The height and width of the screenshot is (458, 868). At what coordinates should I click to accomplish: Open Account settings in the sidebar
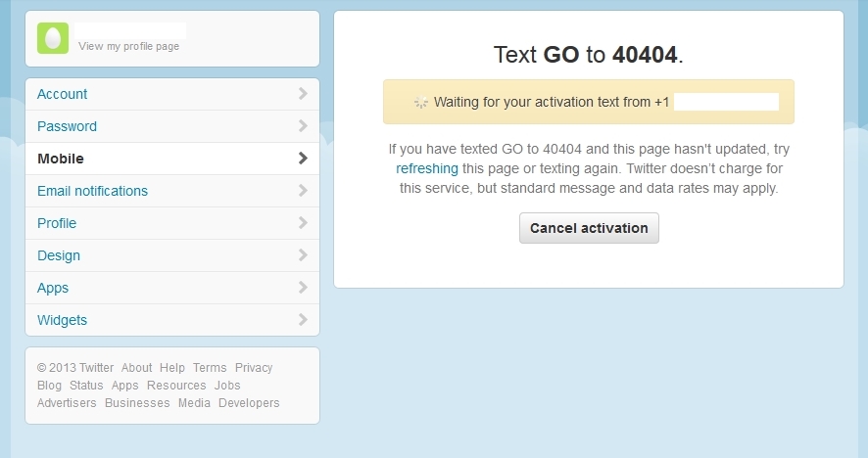(x=63, y=94)
